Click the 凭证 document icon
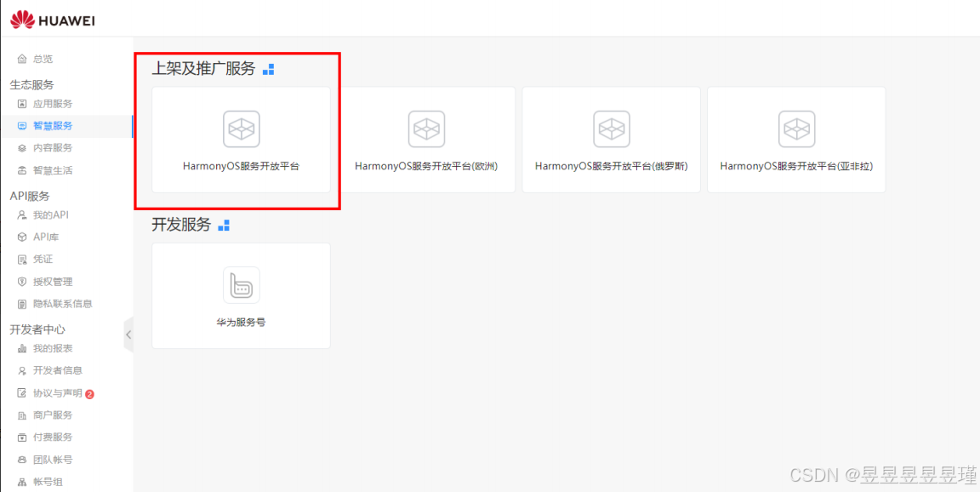 pyautogui.click(x=22, y=259)
